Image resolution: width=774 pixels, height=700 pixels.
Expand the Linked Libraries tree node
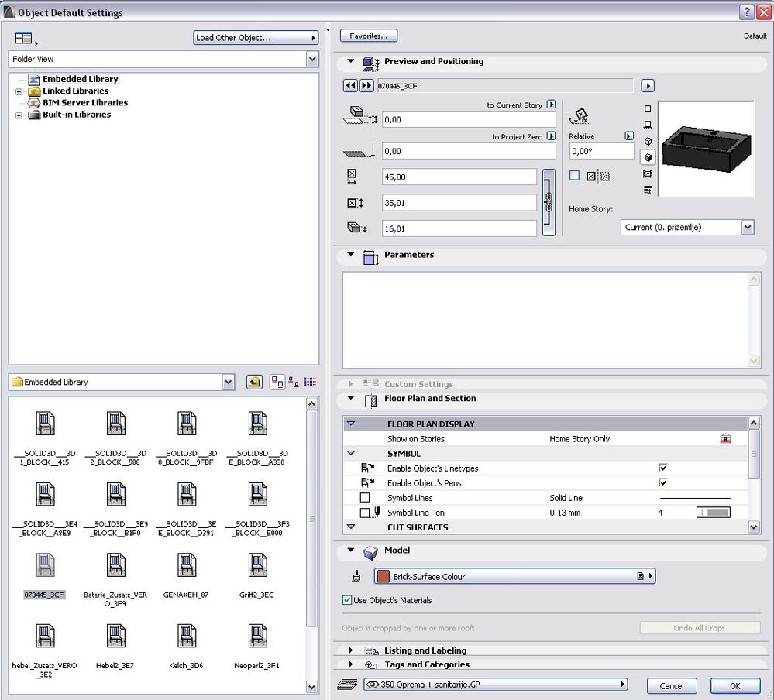click(19, 91)
